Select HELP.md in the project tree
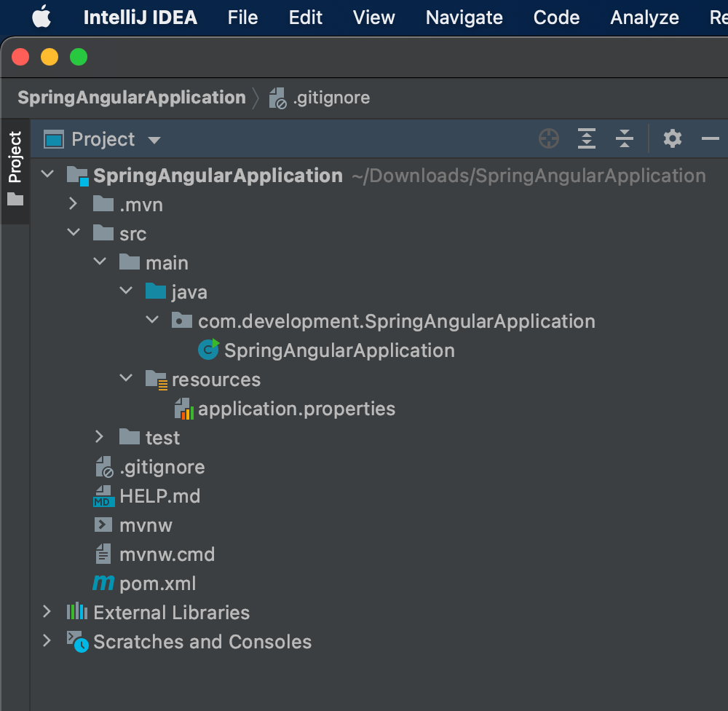Image resolution: width=728 pixels, height=711 pixels. 159,496
